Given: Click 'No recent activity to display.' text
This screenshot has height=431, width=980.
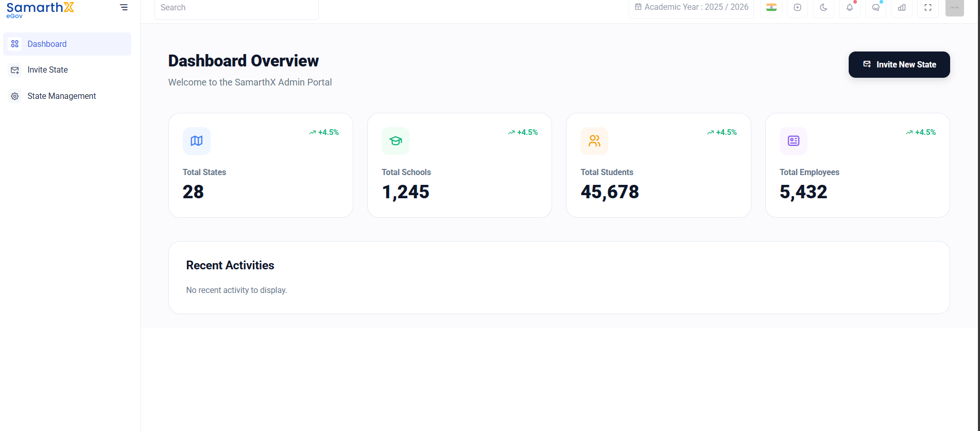Looking at the screenshot, I should 236,290.
